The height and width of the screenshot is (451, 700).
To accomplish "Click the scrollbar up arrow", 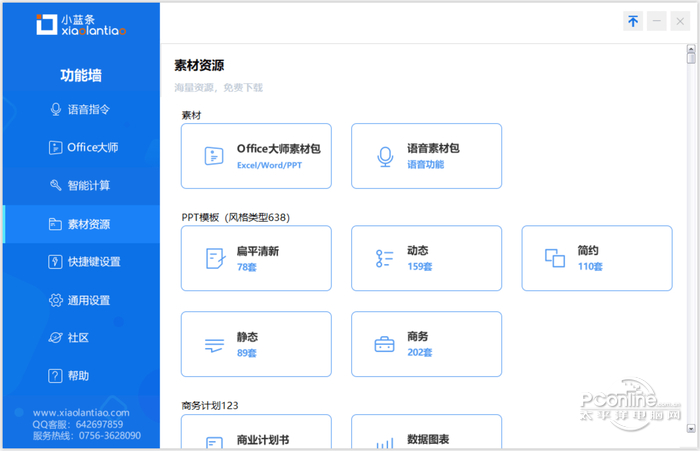I will [x=691, y=49].
